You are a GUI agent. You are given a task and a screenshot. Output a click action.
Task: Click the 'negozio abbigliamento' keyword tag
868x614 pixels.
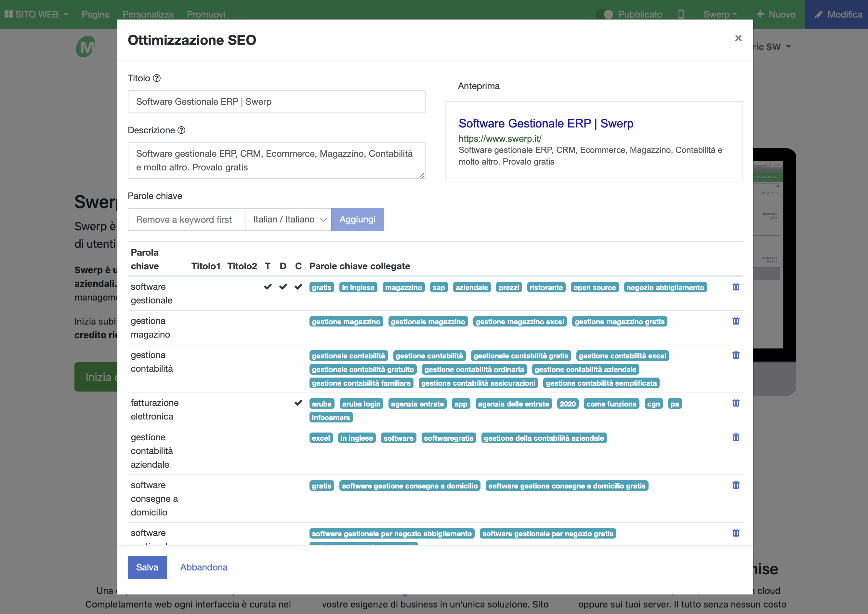pos(665,287)
